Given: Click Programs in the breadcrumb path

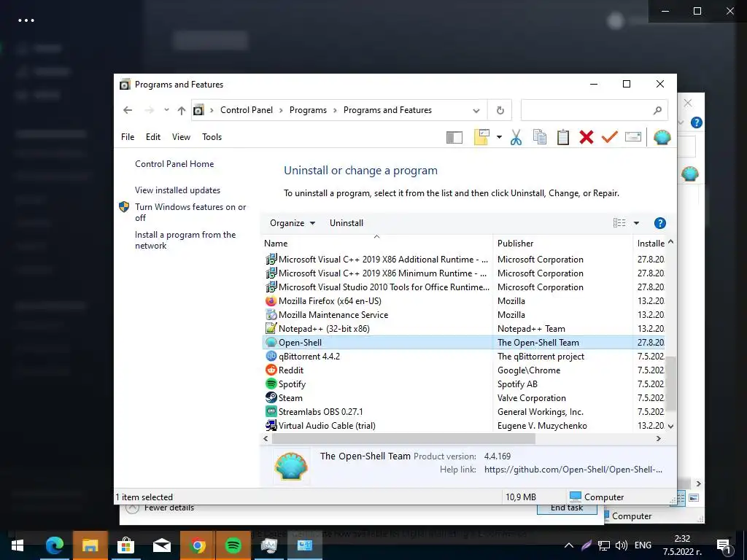Looking at the screenshot, I should tap(308, 110).
